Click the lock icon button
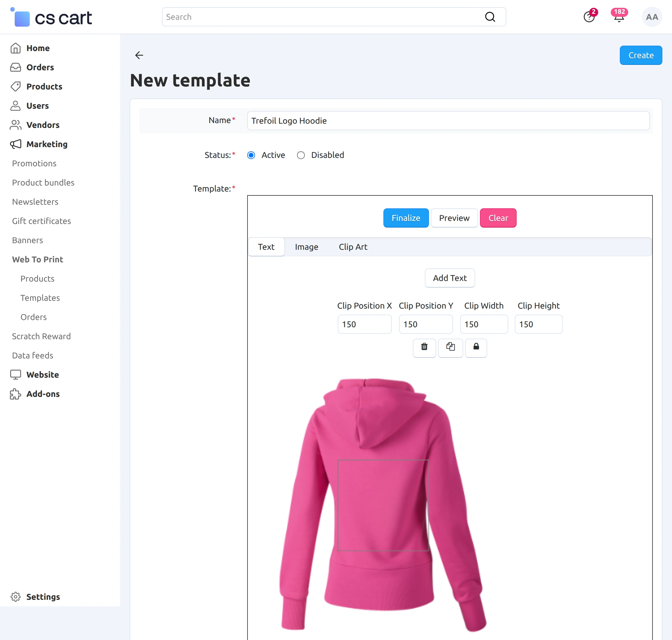The image size is (672, 640). click(x=476, y=347)
